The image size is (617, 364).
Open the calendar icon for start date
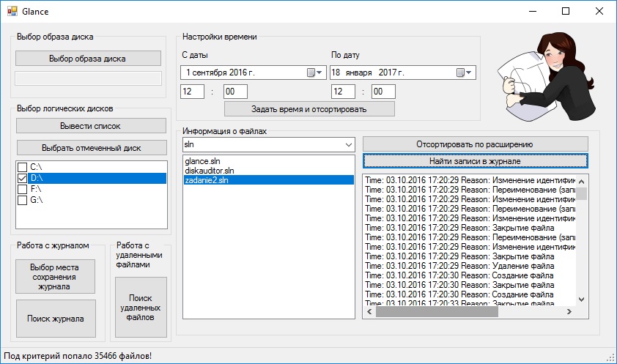click(x=312, y=73)
